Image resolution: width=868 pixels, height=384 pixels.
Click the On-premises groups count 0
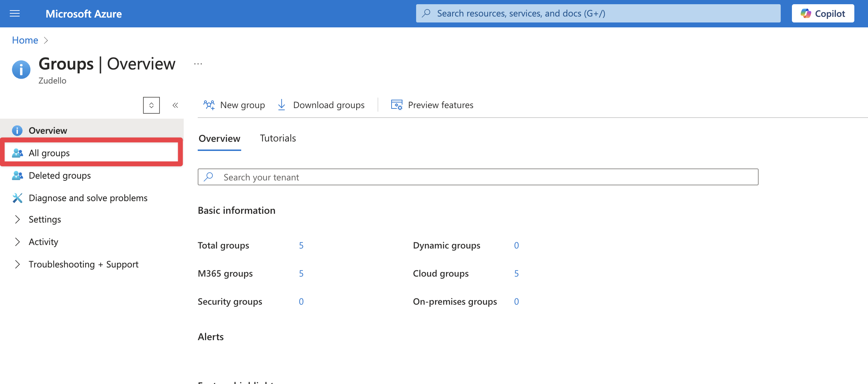(516, 302)
